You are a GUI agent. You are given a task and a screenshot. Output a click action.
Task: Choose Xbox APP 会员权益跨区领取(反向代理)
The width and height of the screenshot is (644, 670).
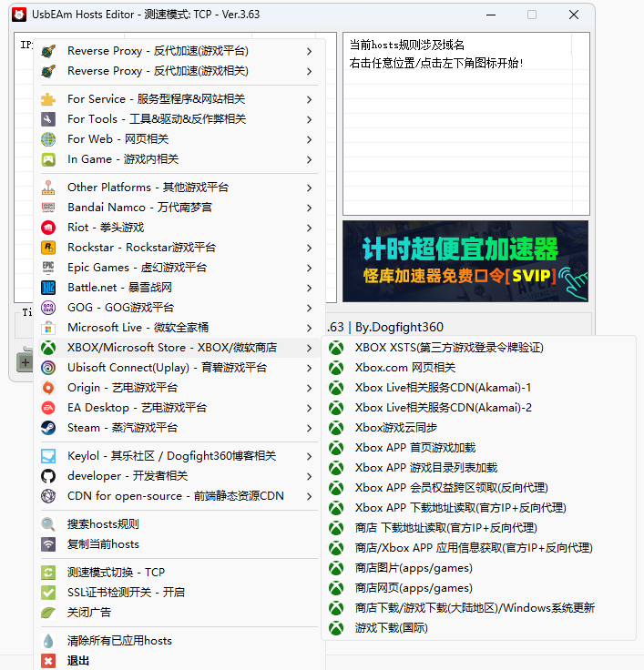pos(478,488)
